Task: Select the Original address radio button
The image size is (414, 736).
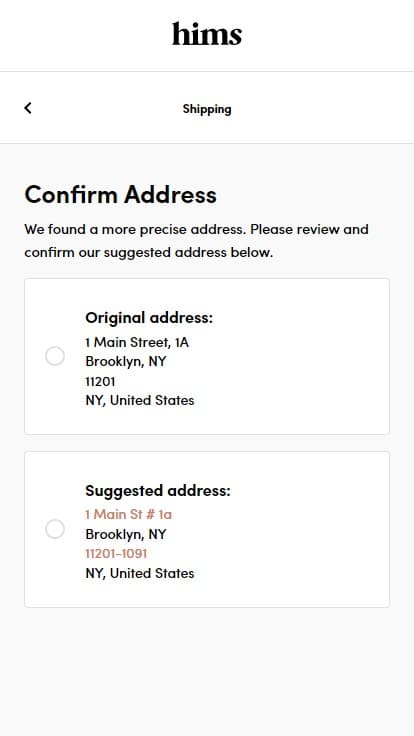Action: point(55,356)
